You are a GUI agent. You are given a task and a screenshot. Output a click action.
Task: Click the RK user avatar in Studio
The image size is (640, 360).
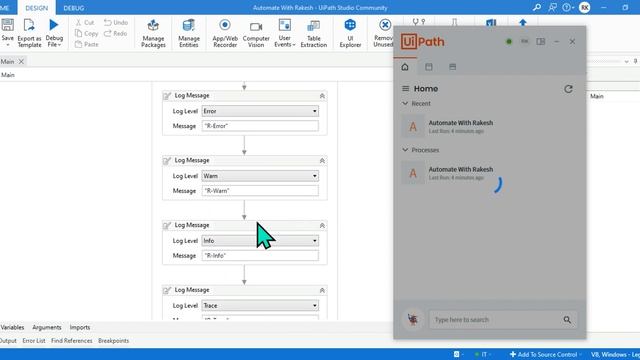(584, 7)
